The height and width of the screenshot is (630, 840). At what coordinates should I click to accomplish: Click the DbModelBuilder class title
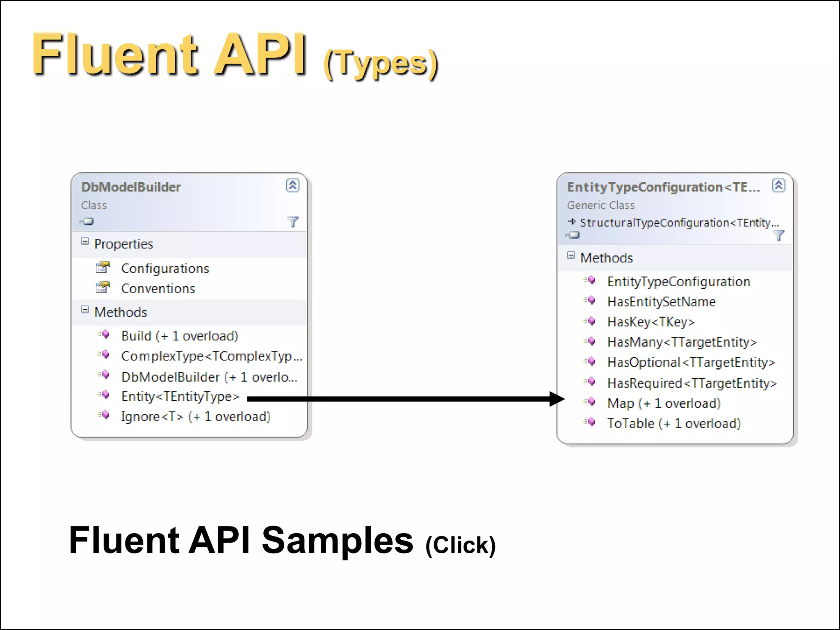131,187
